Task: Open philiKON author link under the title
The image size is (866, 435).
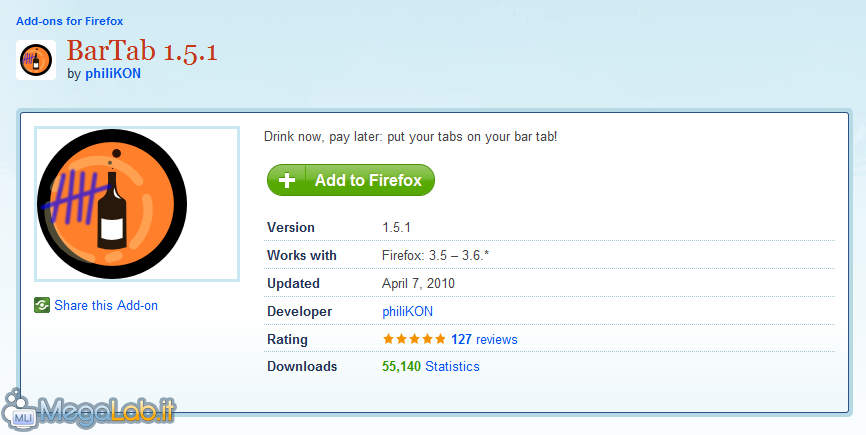Action: [x=113, y=73]
